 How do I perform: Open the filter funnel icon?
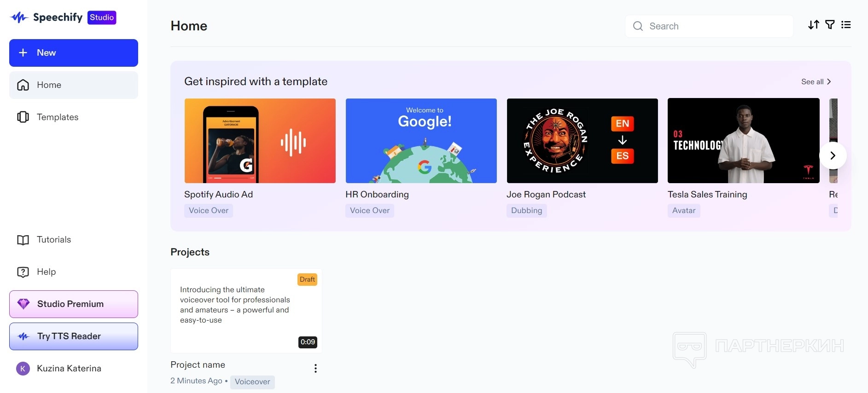tap(830, 25)
